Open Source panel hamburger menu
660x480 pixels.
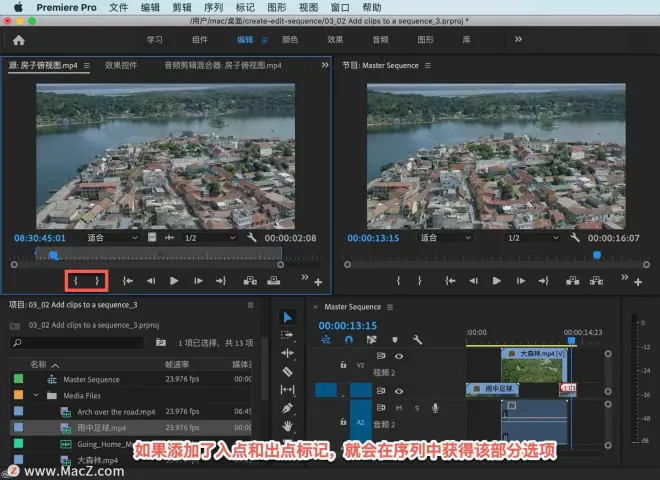pyautogui.click(x=87, y=65)
